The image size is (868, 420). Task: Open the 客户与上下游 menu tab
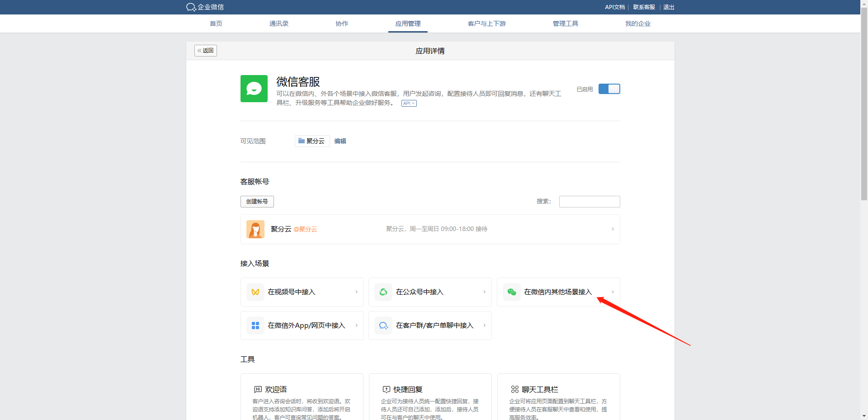[x=486, y=24]
